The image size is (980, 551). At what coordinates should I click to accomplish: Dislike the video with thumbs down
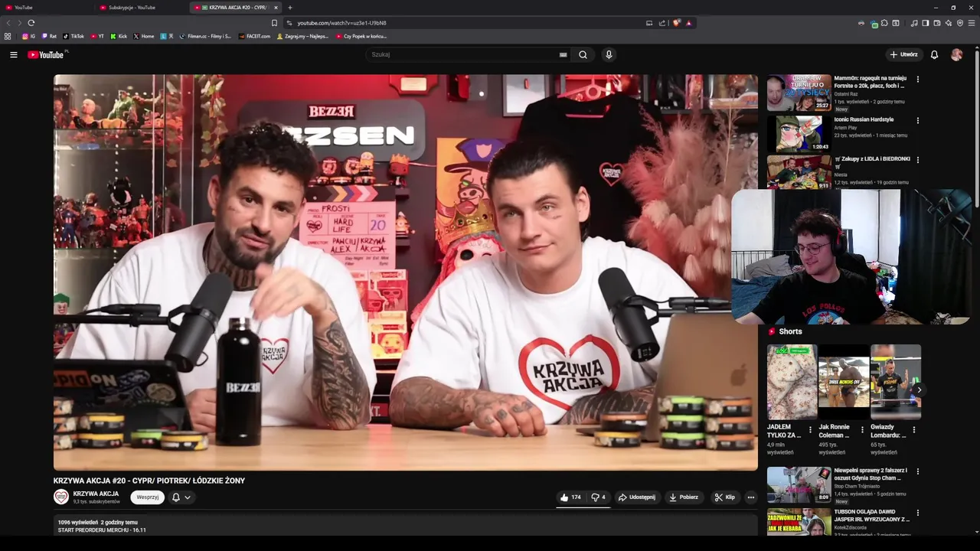[599, 497]
